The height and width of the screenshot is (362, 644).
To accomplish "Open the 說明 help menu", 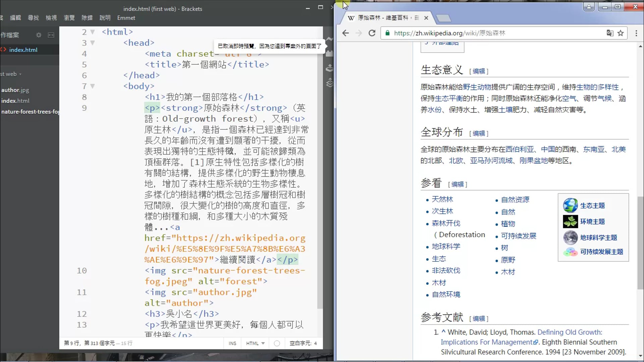I will tap(105, 18).
